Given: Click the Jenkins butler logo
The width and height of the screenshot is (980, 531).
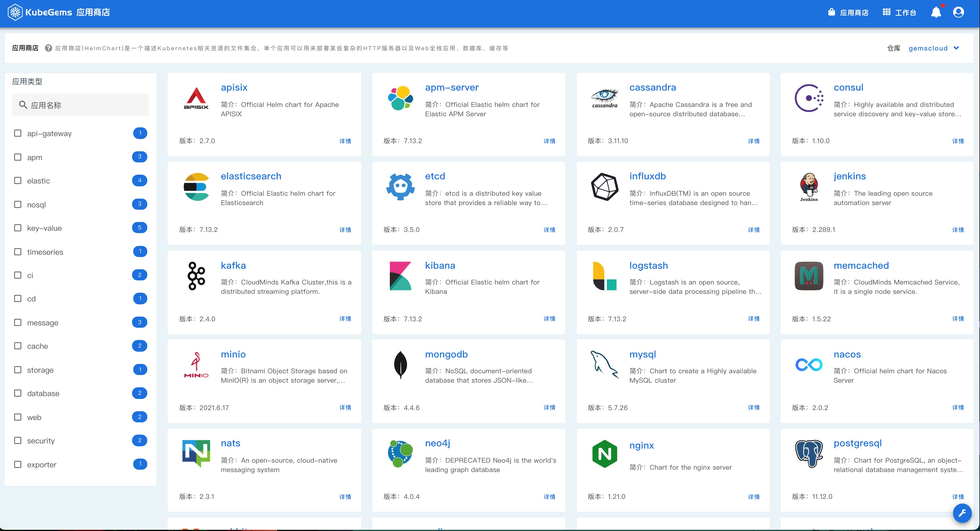Looking at the screenshot, I should point(809,187).
